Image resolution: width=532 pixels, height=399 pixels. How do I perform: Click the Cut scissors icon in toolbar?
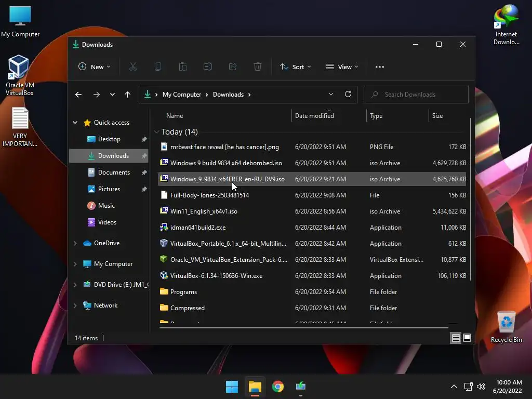click(x=132, y=67)
